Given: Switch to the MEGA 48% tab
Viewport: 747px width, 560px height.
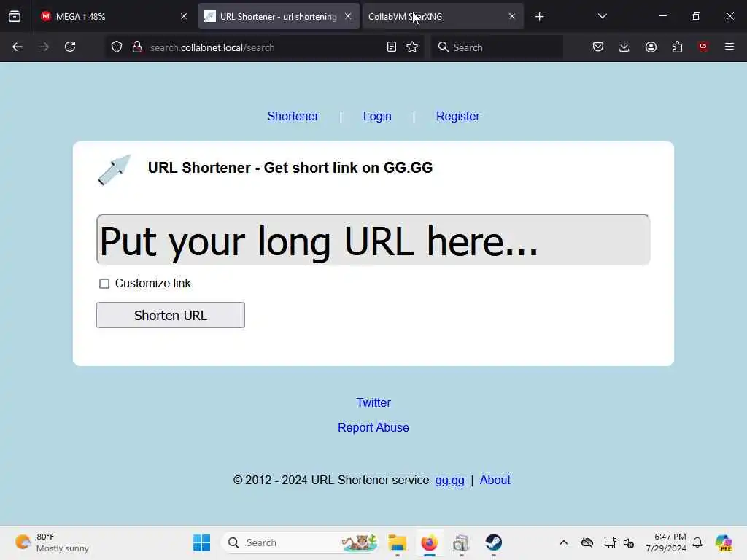Looking at the screenshot, I should [113, 16].
